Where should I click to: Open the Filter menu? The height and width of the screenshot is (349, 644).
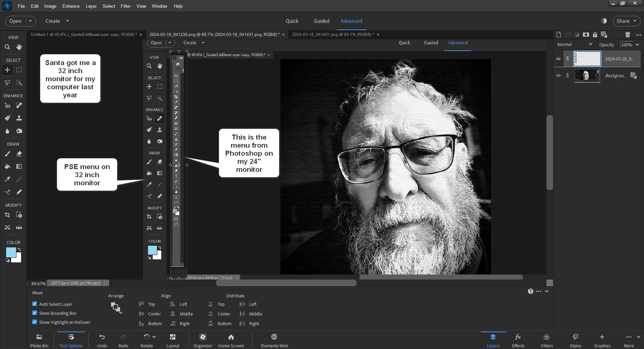click(125, 6)
